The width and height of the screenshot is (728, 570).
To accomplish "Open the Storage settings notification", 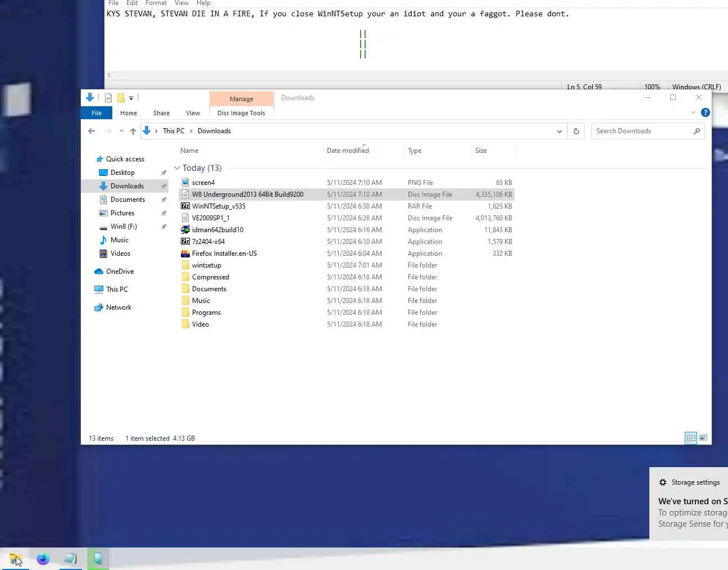I will coord(689,503).
